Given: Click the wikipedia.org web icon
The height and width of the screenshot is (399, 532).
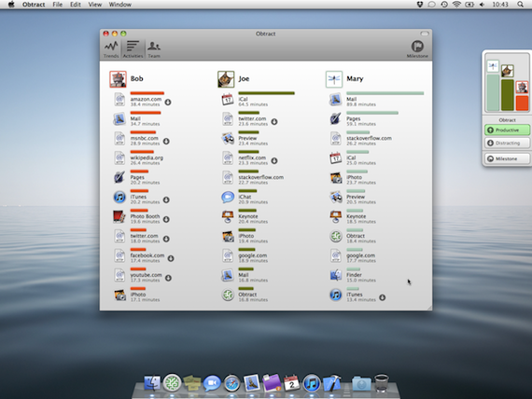Looking at the screenshot, I should coord(119,158).
